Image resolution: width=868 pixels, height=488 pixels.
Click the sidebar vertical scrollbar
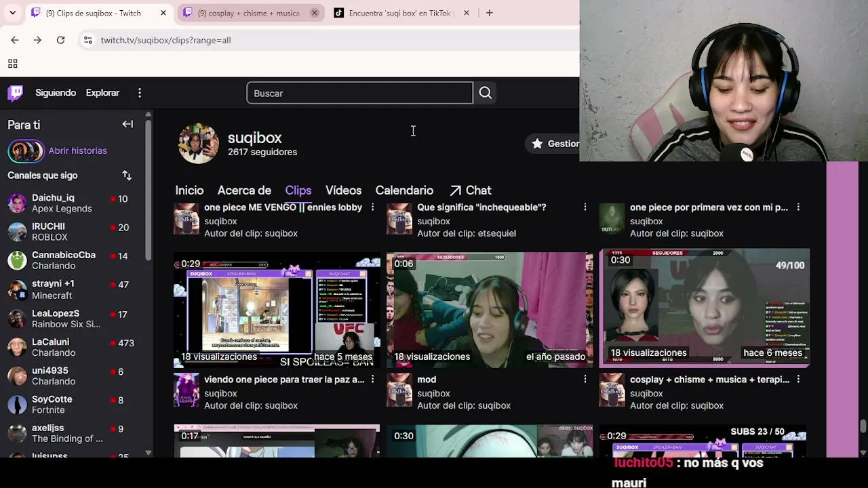pos(149,190)
